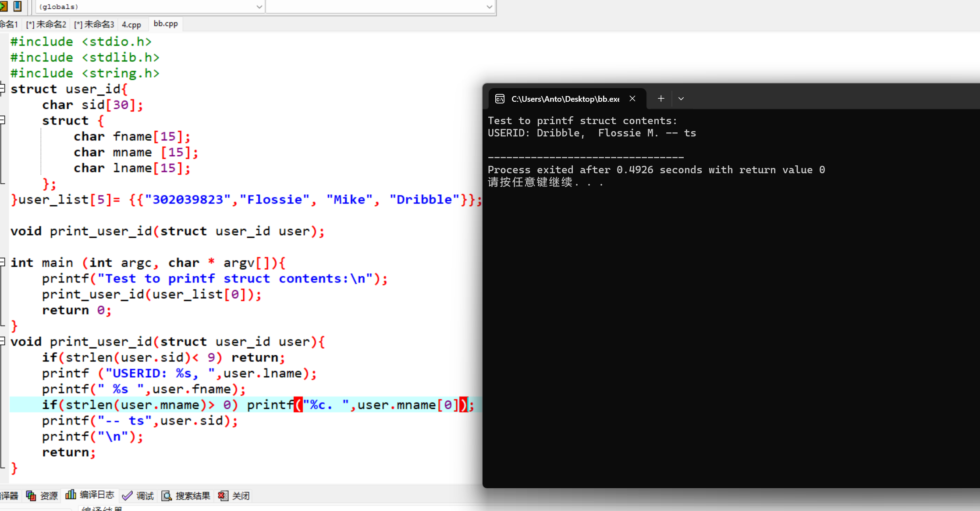
Task: Open a new terminal tab with plus
Action: click(x=661, y=99)
